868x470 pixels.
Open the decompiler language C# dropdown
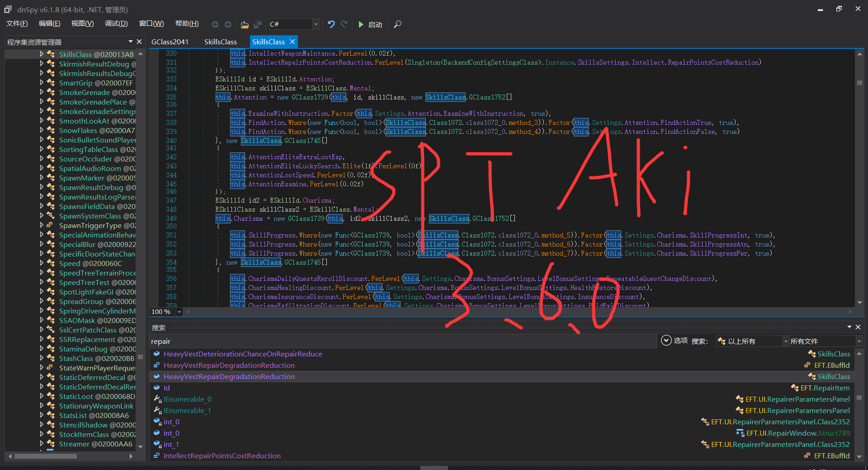point(316,24)
